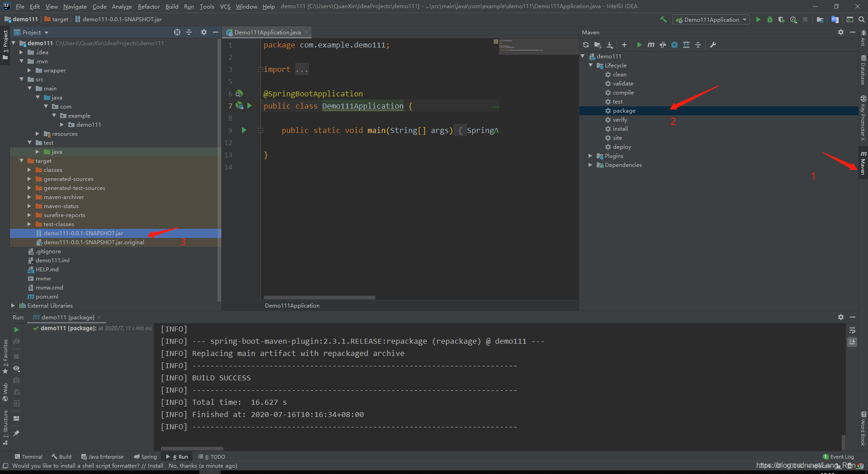Toggle Offline Mode in Maven toolbar

(x=662, y=45)
